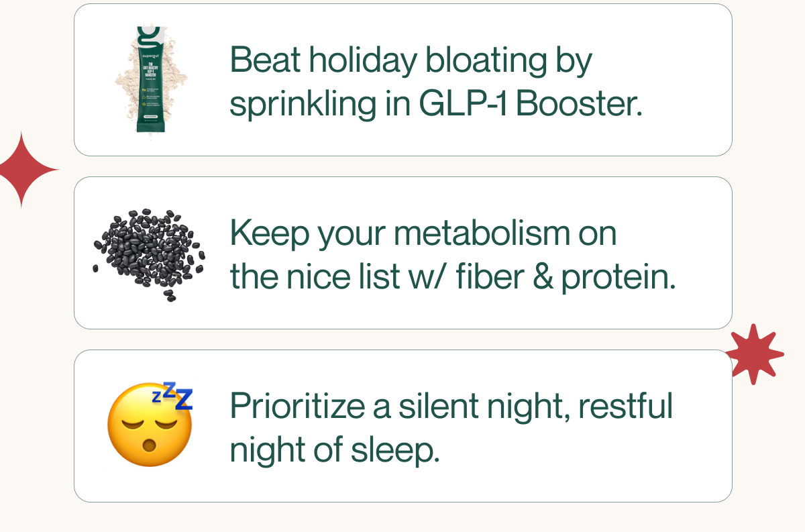805x532 pixels.
Task: Open the restful sleep tip card
Action: point(402,426)
